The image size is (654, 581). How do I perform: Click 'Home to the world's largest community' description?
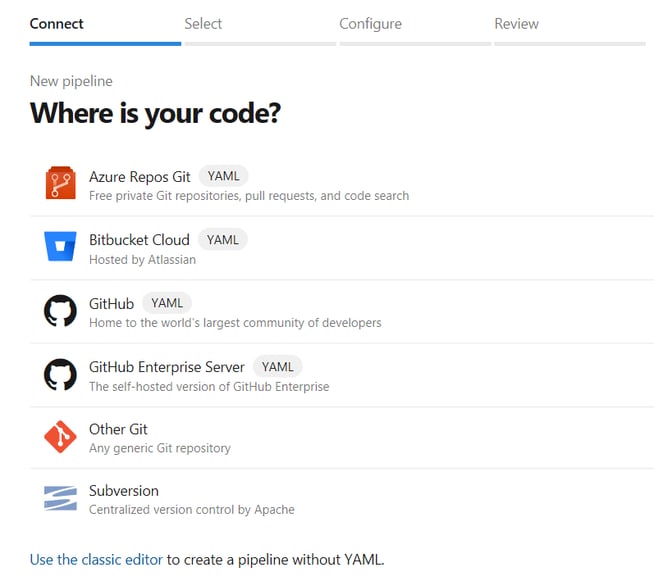[x=235, y=322]
